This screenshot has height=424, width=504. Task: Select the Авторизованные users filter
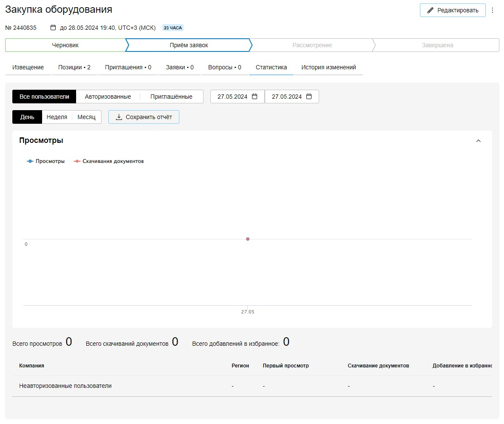pyautogui.click(x=108, y=97)
